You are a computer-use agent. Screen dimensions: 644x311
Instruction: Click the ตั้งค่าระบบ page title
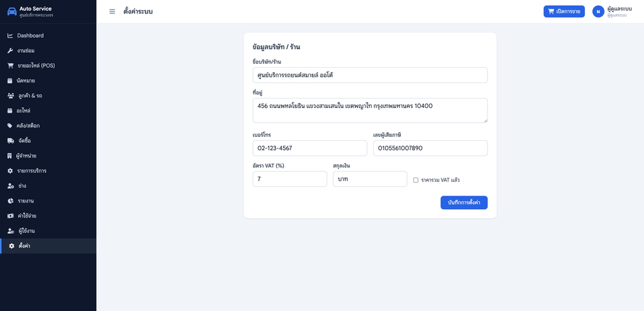[138, 11]
